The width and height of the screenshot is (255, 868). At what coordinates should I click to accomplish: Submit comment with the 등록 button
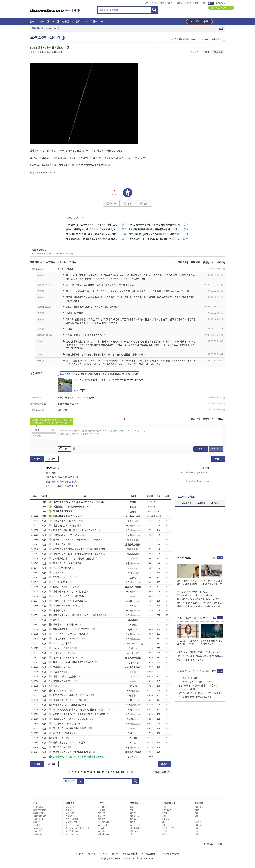200,449
